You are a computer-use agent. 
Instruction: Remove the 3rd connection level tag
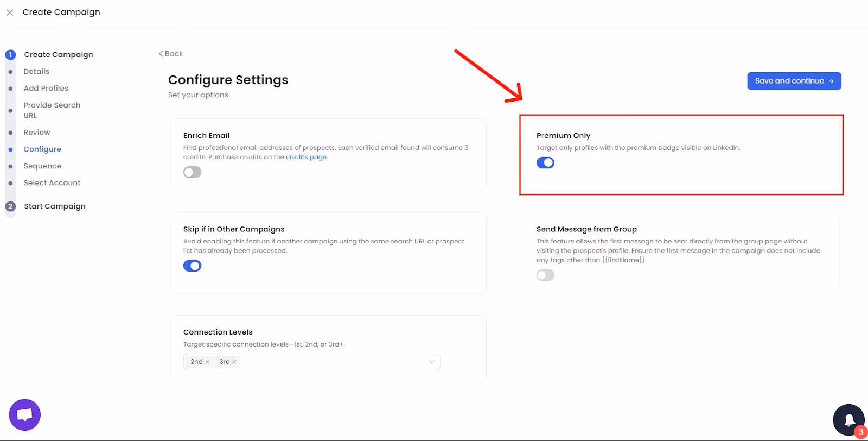[235, 362]
